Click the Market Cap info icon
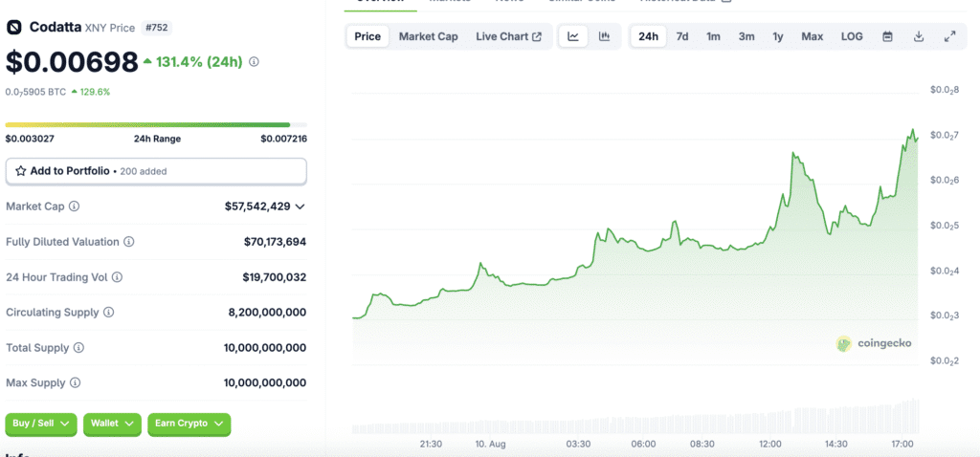The width and height of the screenshot is (980, 457). (75, 207)
